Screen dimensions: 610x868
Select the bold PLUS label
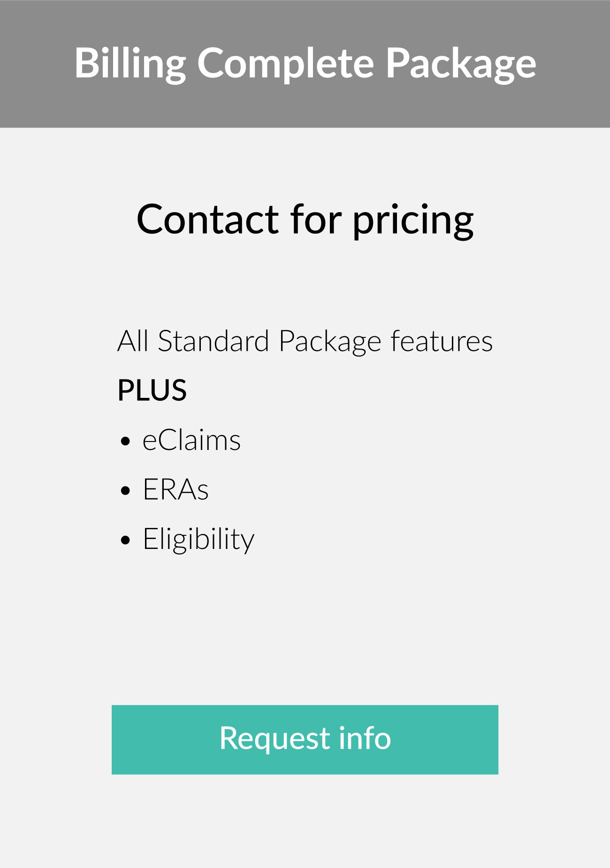click(x=152, y=390)
